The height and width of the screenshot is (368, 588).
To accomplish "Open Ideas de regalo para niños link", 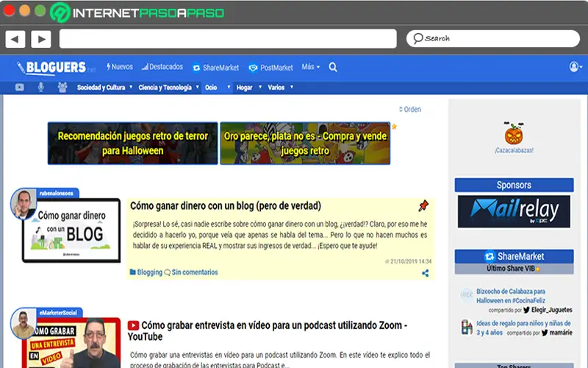I will pyautogui.click(x=523, y=328).
